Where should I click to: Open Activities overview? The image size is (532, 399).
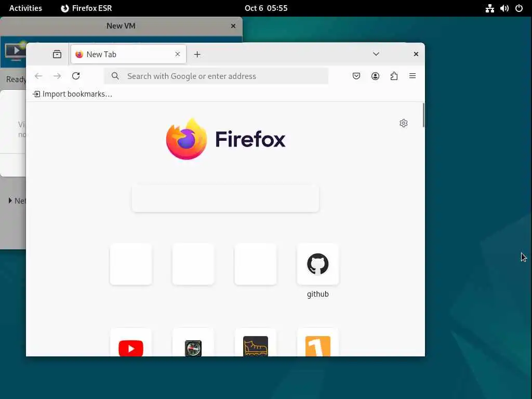tap(25, 8)
